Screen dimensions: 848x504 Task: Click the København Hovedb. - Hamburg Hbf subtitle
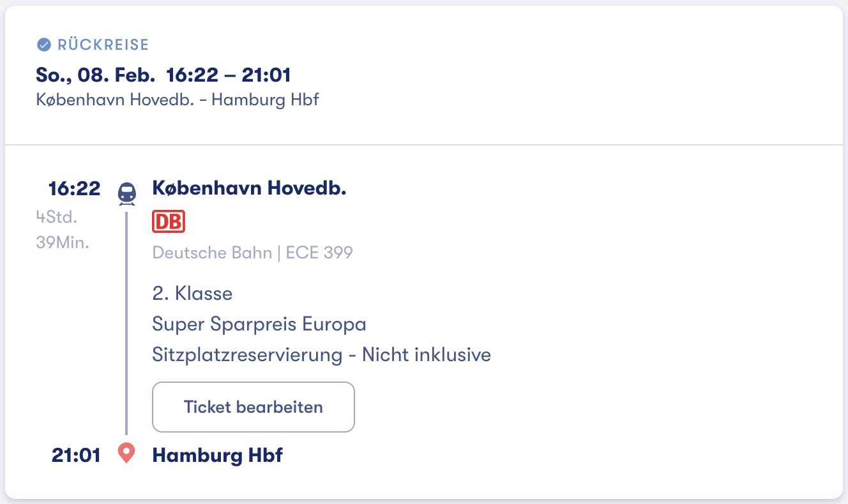[178, 100]
